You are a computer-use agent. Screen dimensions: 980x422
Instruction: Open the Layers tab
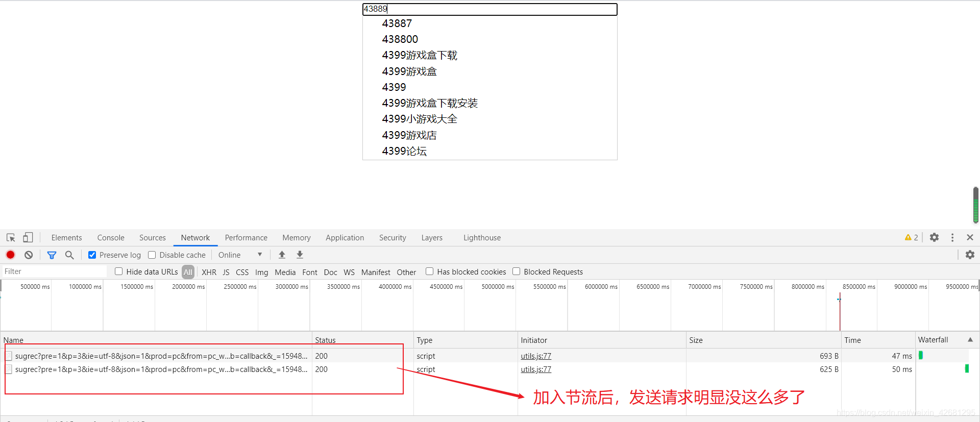(x=432, y=238)
